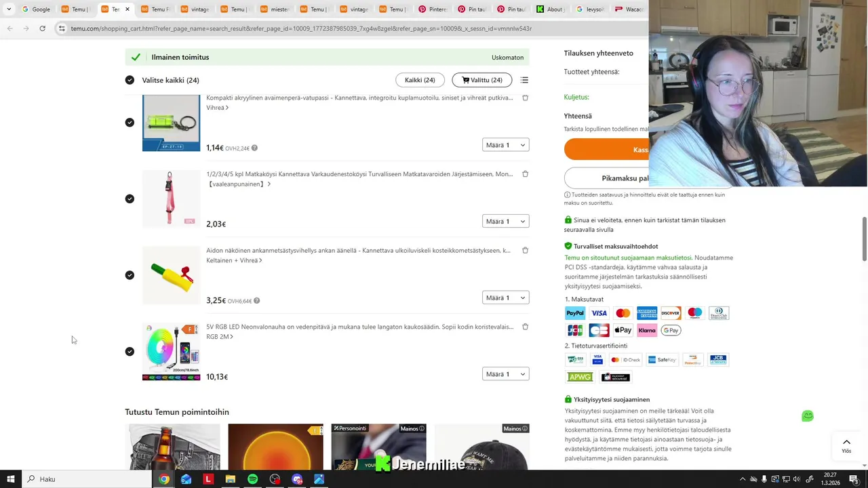Open the red L app in taskbar
The image size is (868, 488).
(208, 479)
